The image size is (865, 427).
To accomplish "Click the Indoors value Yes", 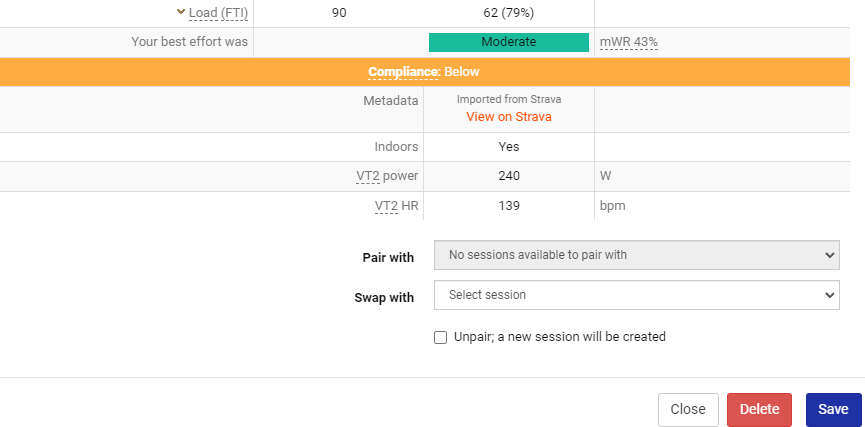I will coord(508,146).
